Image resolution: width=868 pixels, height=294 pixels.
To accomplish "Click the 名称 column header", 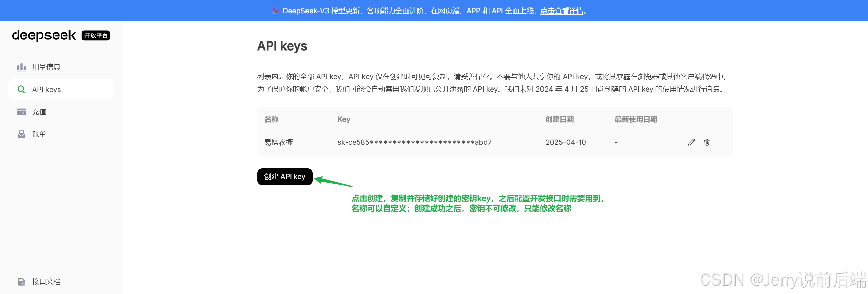I will pos(271,119).
